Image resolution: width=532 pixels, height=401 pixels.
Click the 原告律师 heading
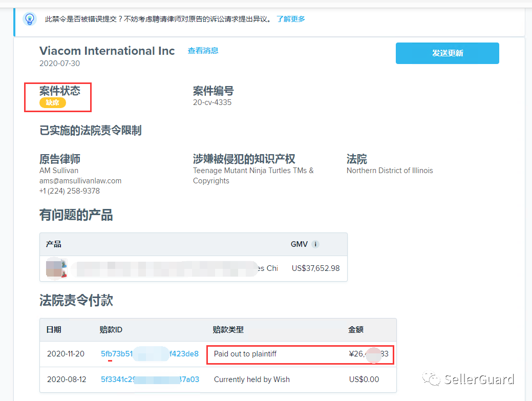point(60,159)
